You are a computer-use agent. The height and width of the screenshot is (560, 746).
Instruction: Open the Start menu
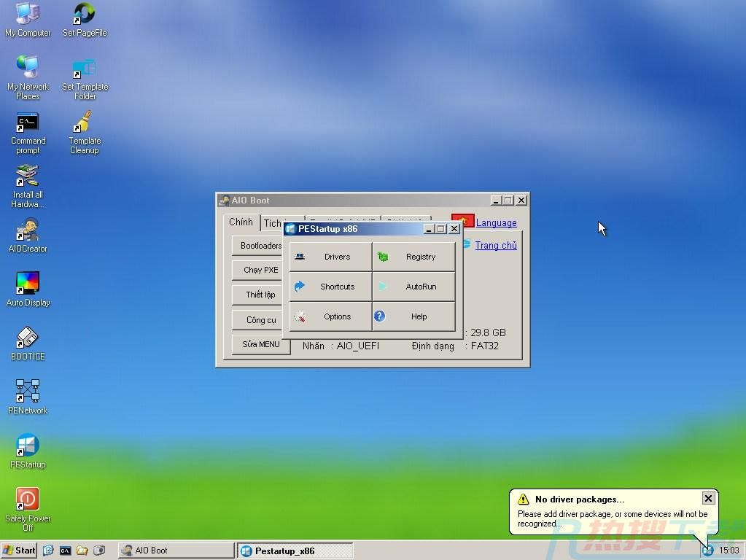click(x=19, y=551)
